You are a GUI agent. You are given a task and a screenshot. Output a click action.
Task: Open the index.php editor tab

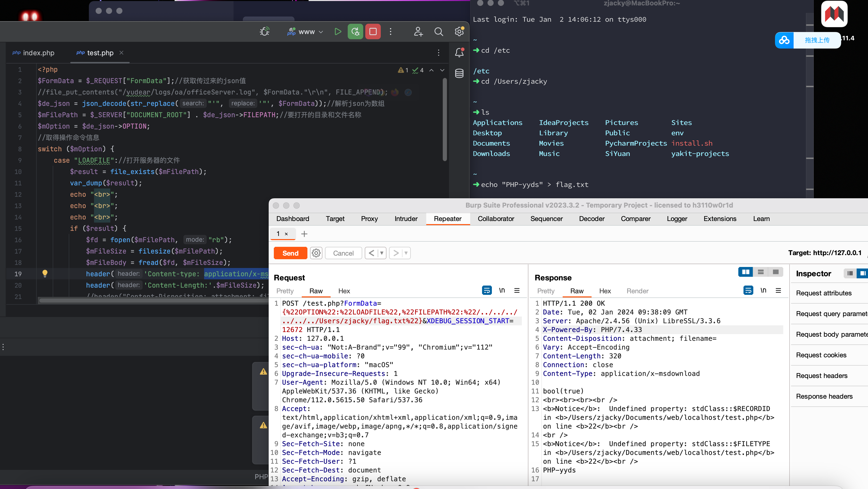[34, 53]
